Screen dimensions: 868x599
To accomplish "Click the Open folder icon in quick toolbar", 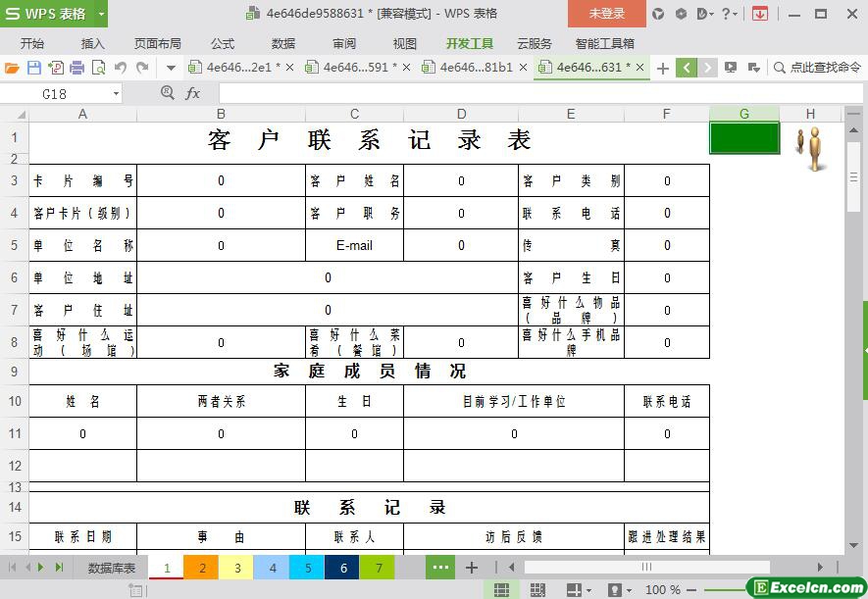I will [12, 68].
